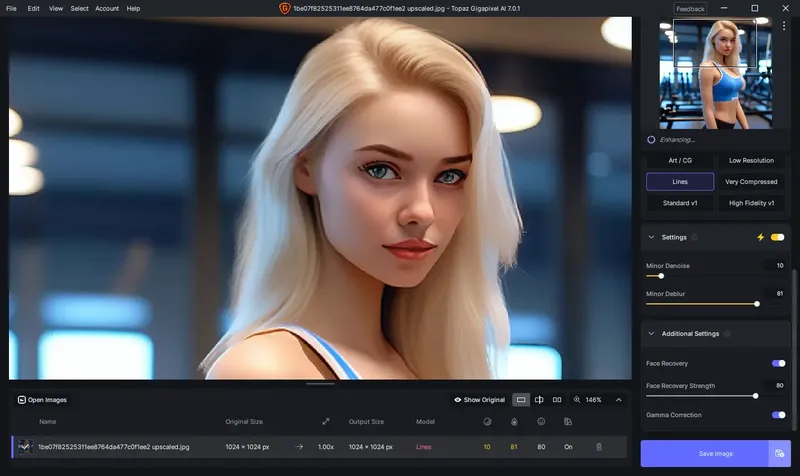Image resolution: width=800 pixels, height=476 pixels.
Task: Open the Select menu
Action: [x=80, y=9]
